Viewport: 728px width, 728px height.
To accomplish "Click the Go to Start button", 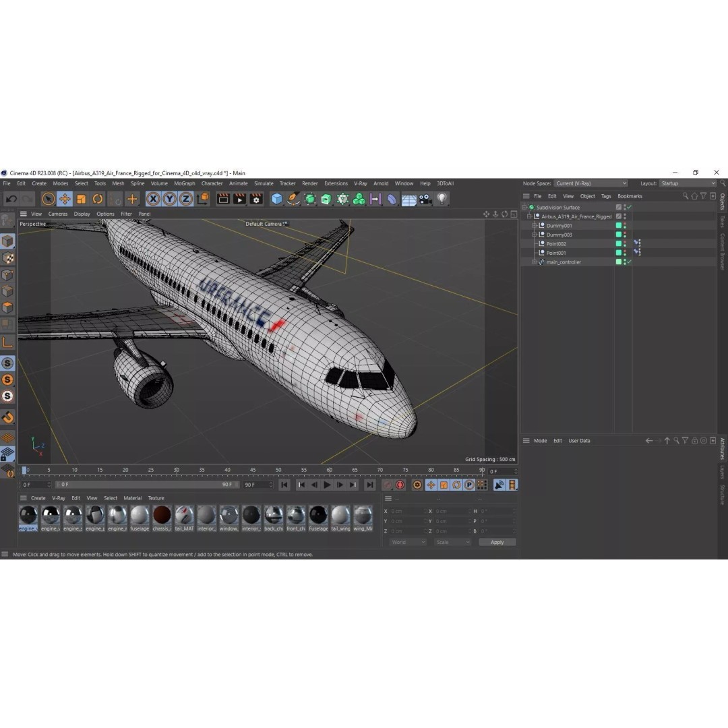I will [284, 485].
